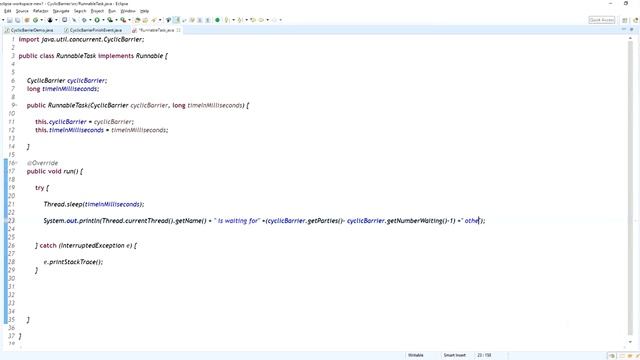Click on 'this.cyclicBarrier' assignment line
The width and height of the screenshot is (640, 360).
tap(84, 122)
